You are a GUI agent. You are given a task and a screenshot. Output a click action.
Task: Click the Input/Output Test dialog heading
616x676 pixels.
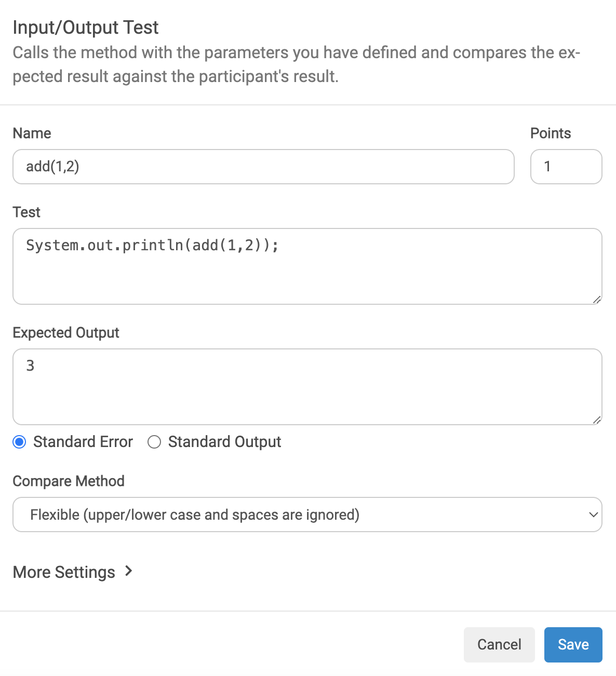point(86,28)
